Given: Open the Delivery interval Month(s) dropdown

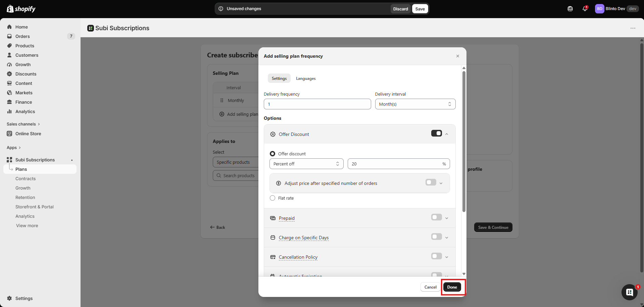Looking at the screenshot, I should [415, 104].
